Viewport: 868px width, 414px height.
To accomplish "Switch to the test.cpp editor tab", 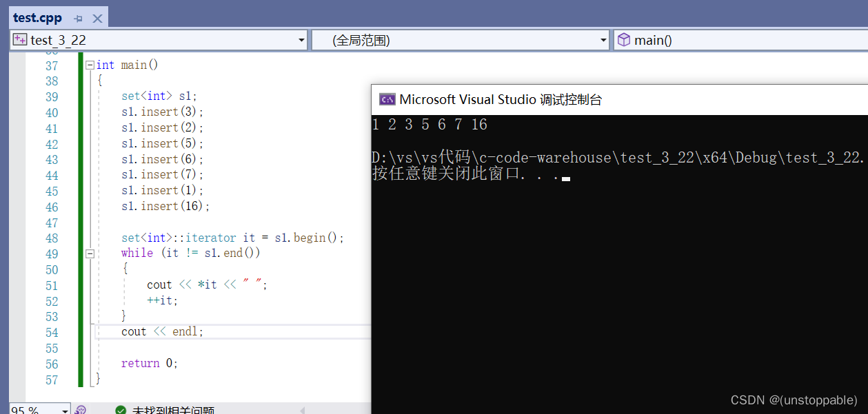I will 37,18.
